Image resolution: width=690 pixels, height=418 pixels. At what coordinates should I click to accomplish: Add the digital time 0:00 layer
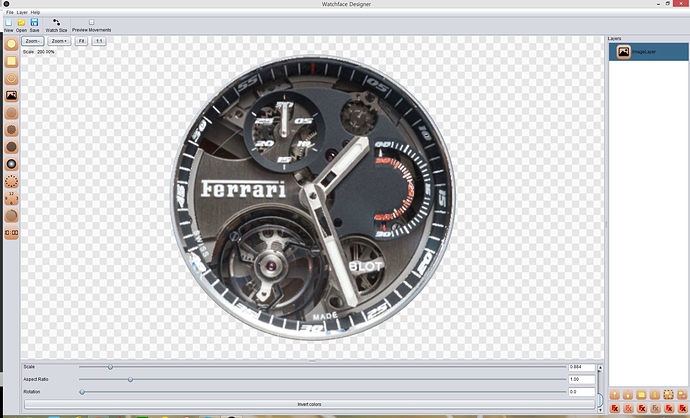[11, 233]
